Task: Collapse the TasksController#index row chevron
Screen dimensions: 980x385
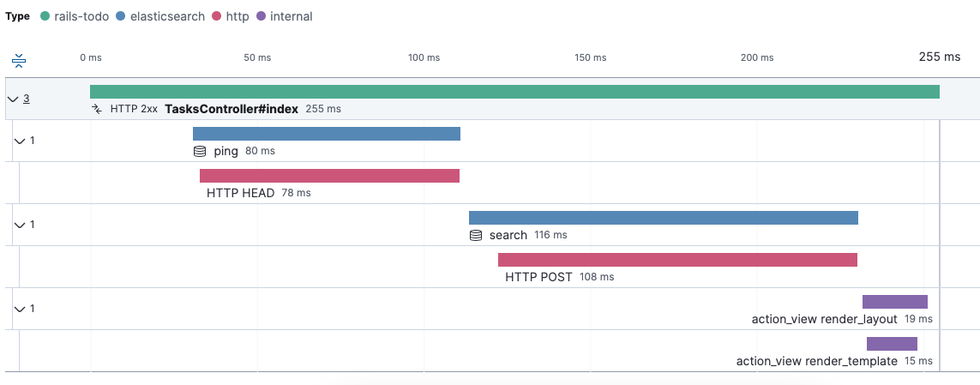Action: 13,99
